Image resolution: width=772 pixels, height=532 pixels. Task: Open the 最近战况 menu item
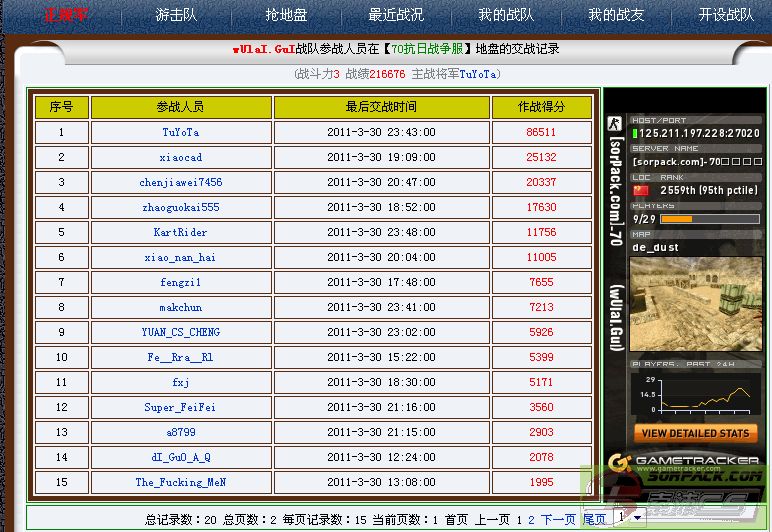pyautogui.click(x=396, y=15)
